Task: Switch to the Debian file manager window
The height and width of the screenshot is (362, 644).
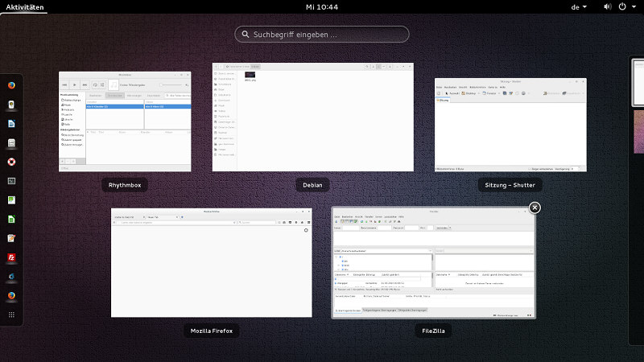Action: pyautogui.click(x=312, y=117)
